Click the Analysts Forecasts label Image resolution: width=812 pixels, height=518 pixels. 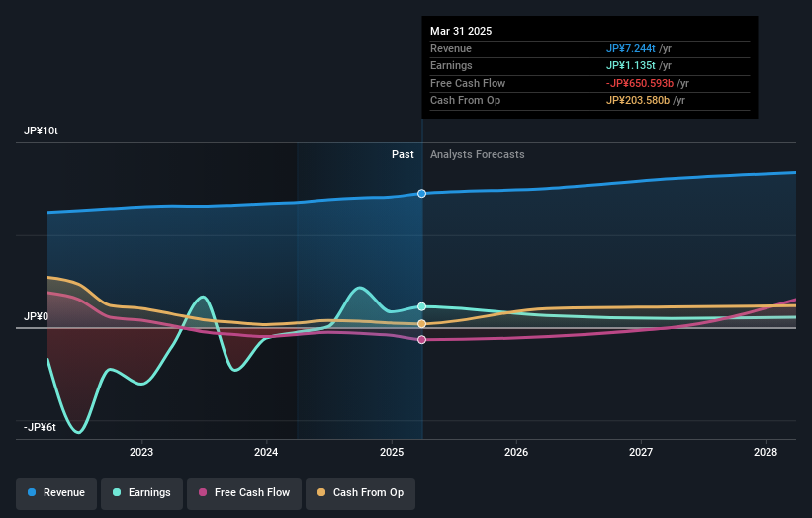(x=478, y=155)
